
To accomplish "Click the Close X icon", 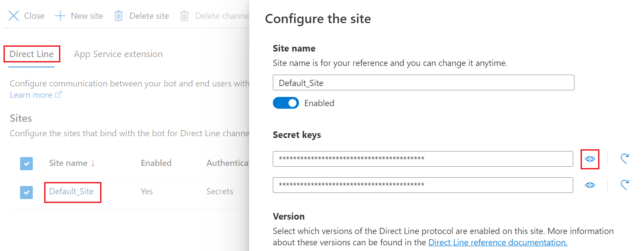I will [14, 16].
